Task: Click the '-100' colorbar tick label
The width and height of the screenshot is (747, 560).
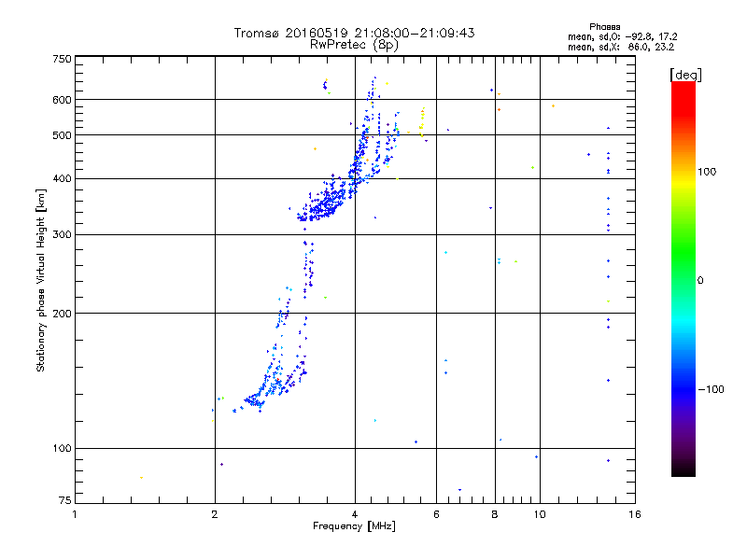Action: [711, 389]
